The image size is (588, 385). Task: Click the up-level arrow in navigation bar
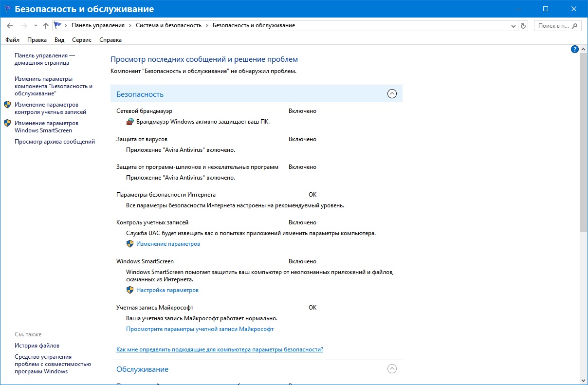pos(45,25)
